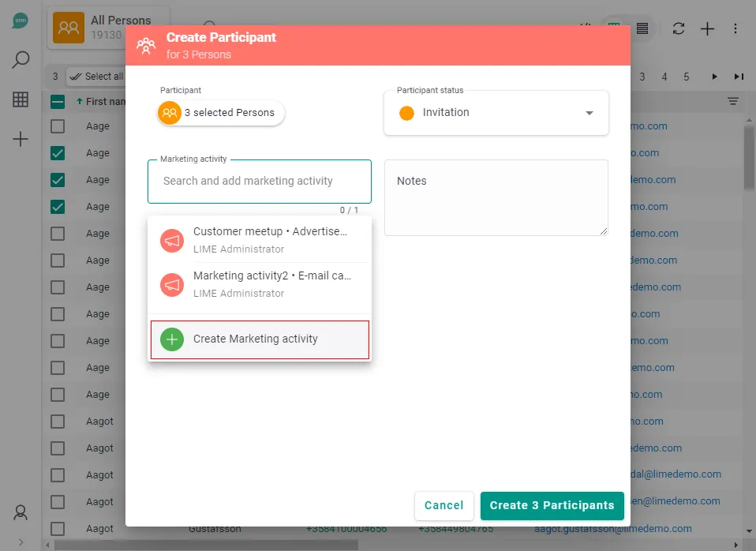Open search from the left sidebar magnifier

click(x=21, y=60)
